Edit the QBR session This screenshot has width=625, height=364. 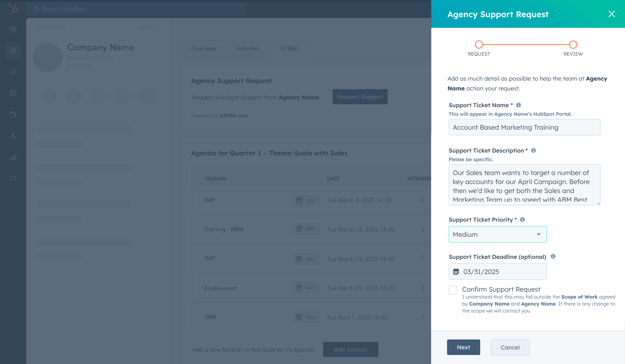306,317
